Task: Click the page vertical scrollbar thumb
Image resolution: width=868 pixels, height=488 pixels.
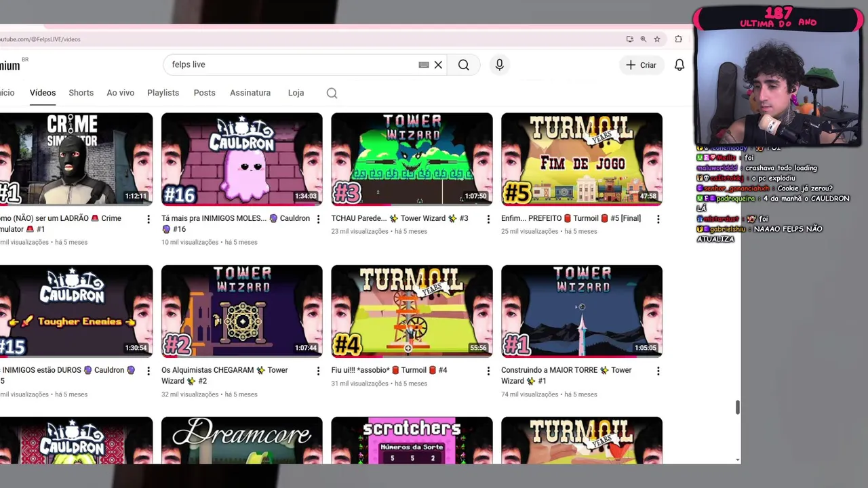Action: (x=737, y=407)
